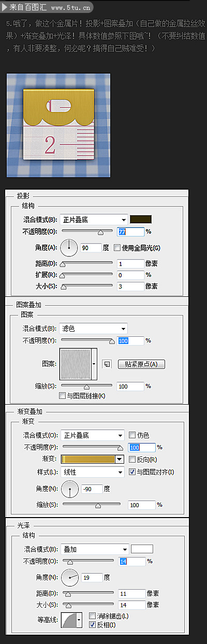The width and height of the screenshot is (207, 644).
Task: Open the golden gradient picker
Action: click(x=93, y=459)
